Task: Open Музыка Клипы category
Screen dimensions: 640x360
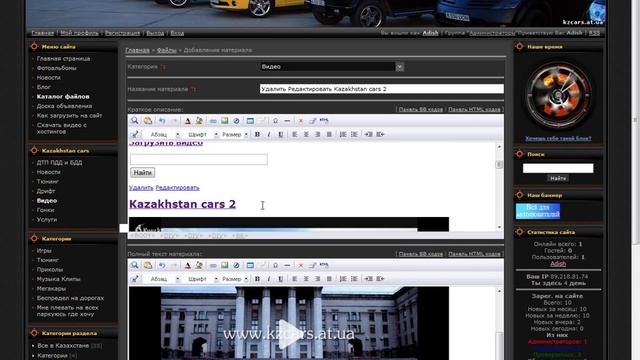Action: pyautogui.click(x=58, y=279)
